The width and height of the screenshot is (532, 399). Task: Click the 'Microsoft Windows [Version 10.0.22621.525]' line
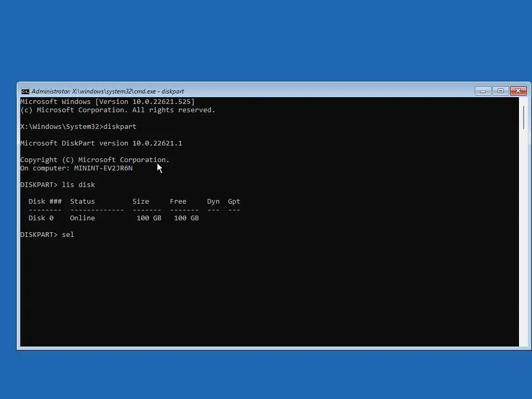pos(108,101)
